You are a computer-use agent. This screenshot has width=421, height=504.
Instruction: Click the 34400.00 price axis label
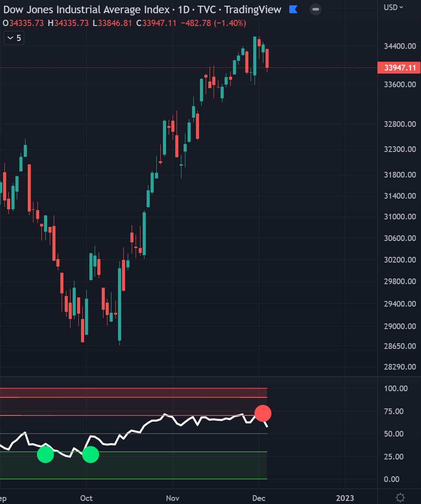[x=400, y=46]
